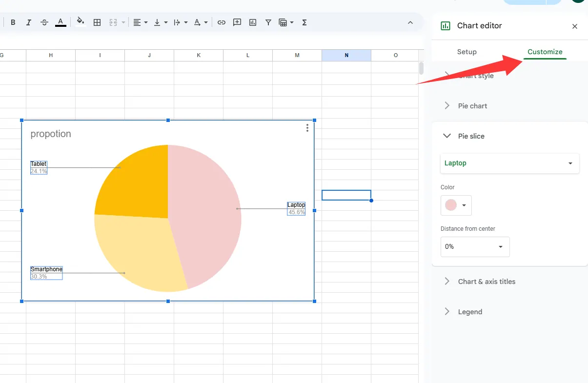The height and width of the screenshot is (383, 588).
Task: Click the insert link icon
Action: pos(222,22)
